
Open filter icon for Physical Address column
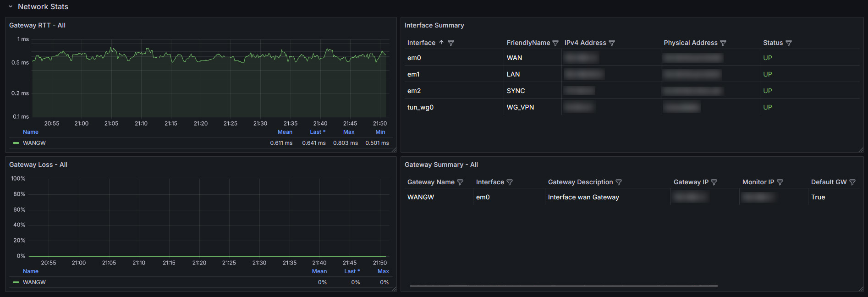point(723,43)
